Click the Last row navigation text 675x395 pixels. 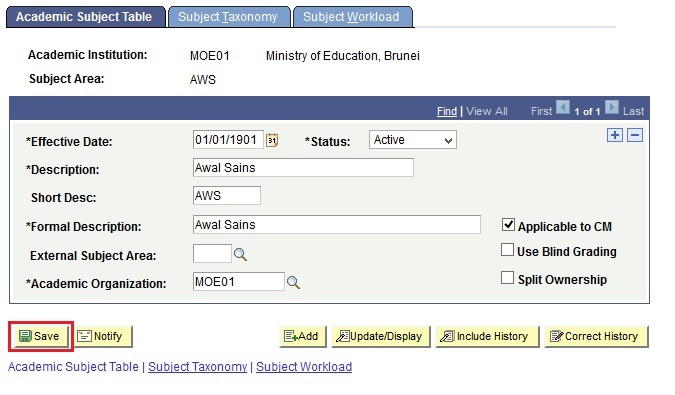(x=634, y=111)
